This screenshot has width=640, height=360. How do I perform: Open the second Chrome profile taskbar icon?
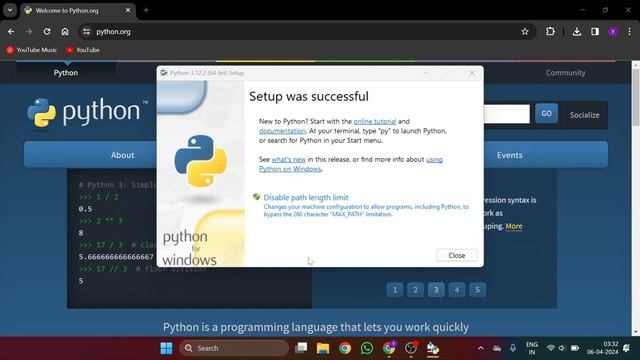389,348
